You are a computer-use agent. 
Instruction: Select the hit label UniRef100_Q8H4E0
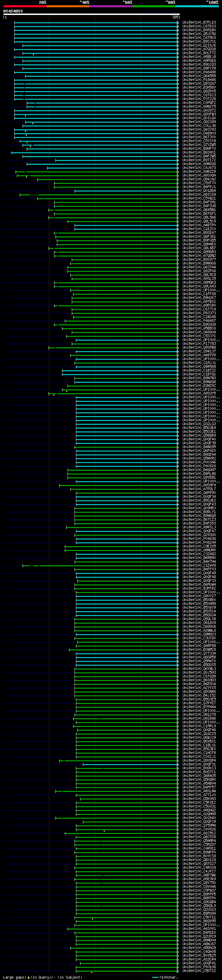199,244
